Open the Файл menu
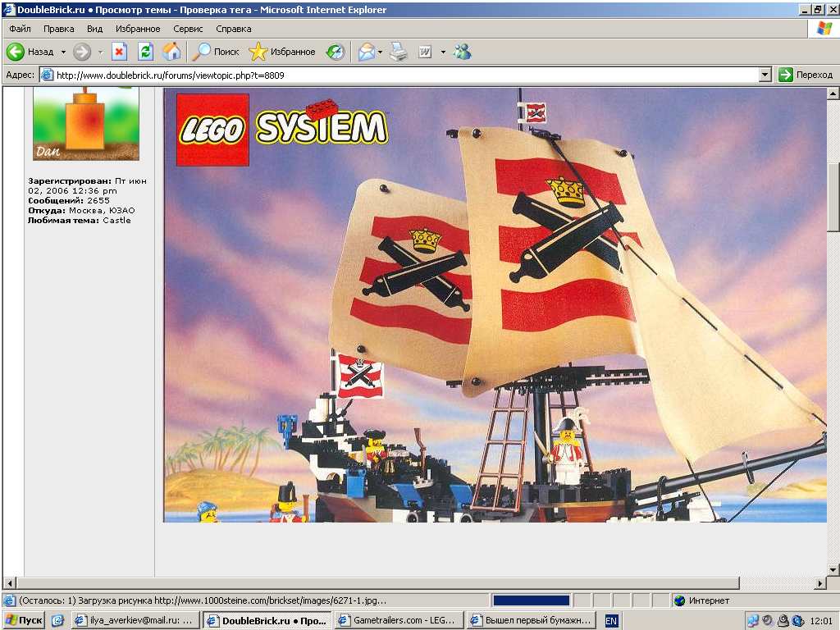Viewport: 840px width, 630px height. tap(20, 29)
